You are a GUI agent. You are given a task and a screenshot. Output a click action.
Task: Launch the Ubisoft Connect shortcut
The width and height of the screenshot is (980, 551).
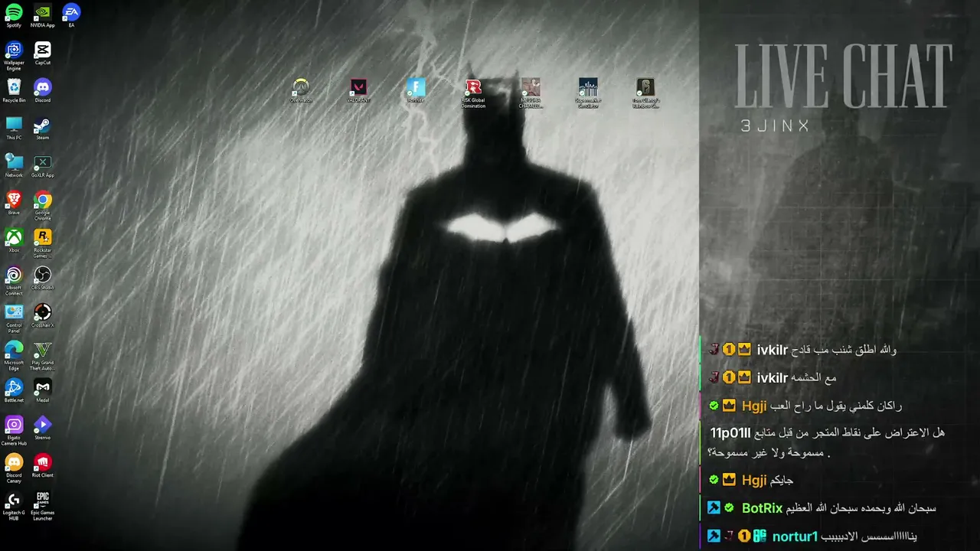(x=14, y=281)
